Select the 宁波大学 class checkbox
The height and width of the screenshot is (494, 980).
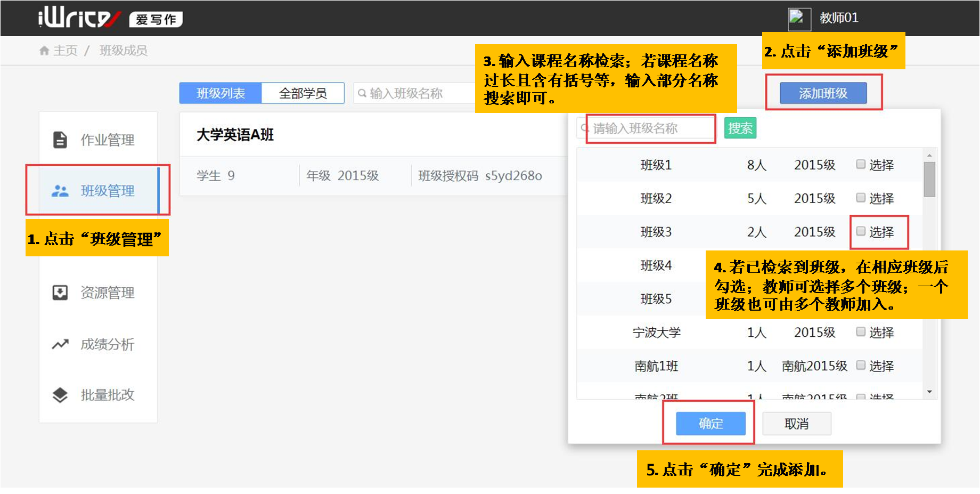pyautogui.click(x=861, y=331)
